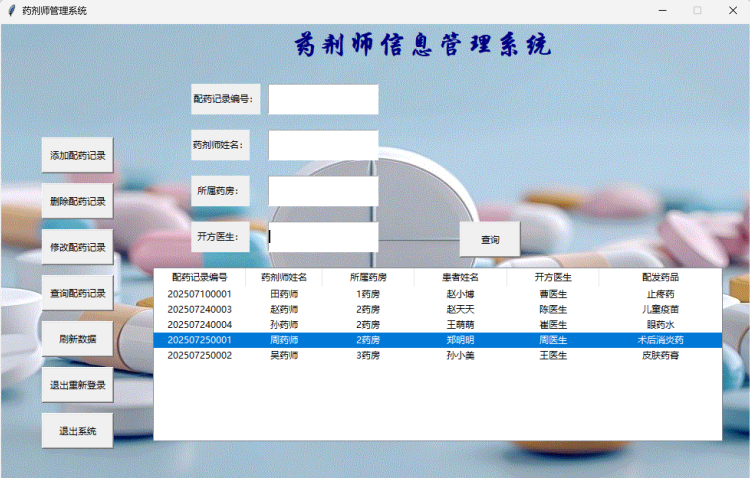
Task: Sort by the 配药记录编号 column header
Action: (x=200, y=277)
